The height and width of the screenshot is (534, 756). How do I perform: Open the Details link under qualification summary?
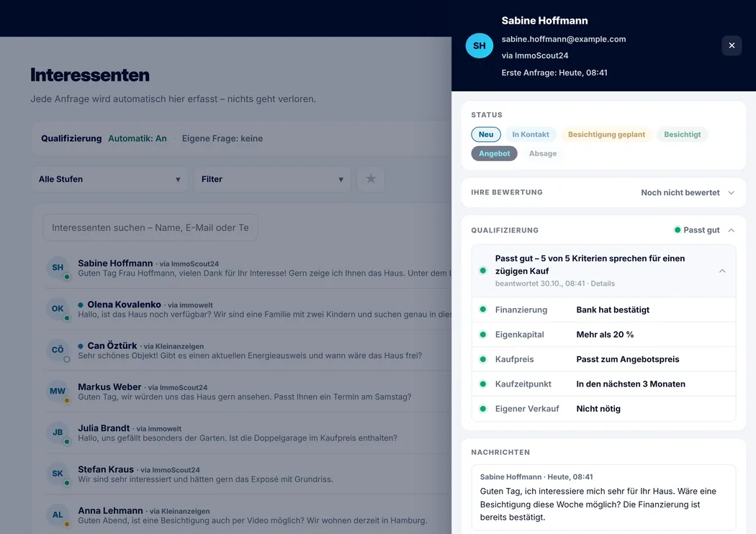[x=603, y=284]
